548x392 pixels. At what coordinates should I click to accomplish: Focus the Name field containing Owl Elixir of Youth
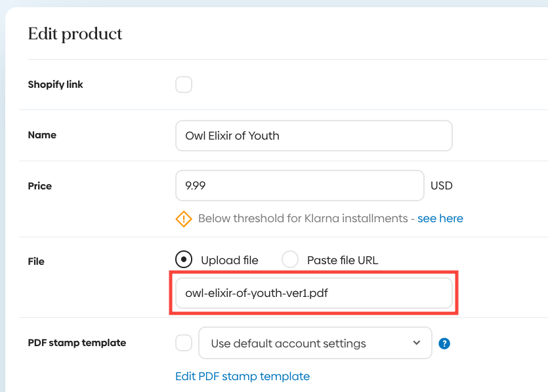point(314,136)
